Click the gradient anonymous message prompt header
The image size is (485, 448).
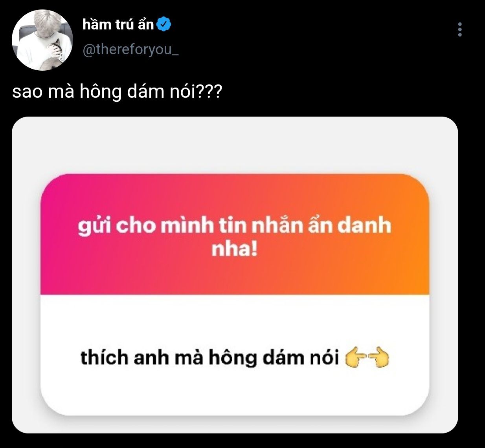pyautogui.click(x=235, y=234)
